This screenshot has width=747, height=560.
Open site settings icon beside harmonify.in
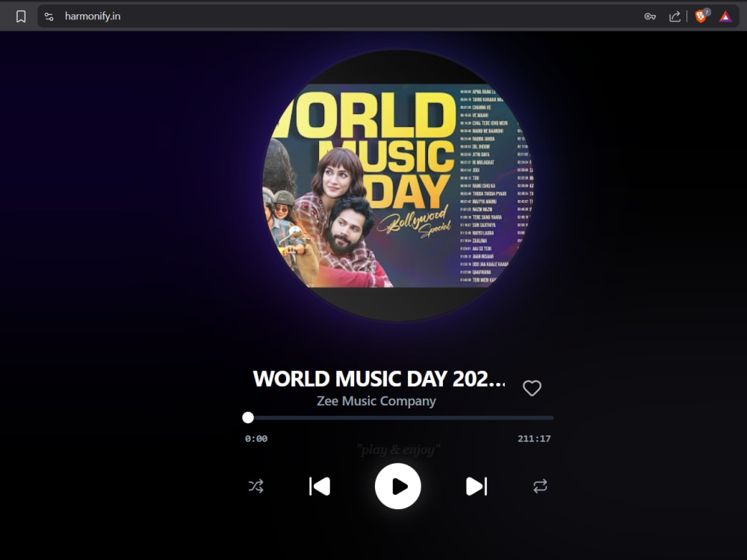coord(49,16)
